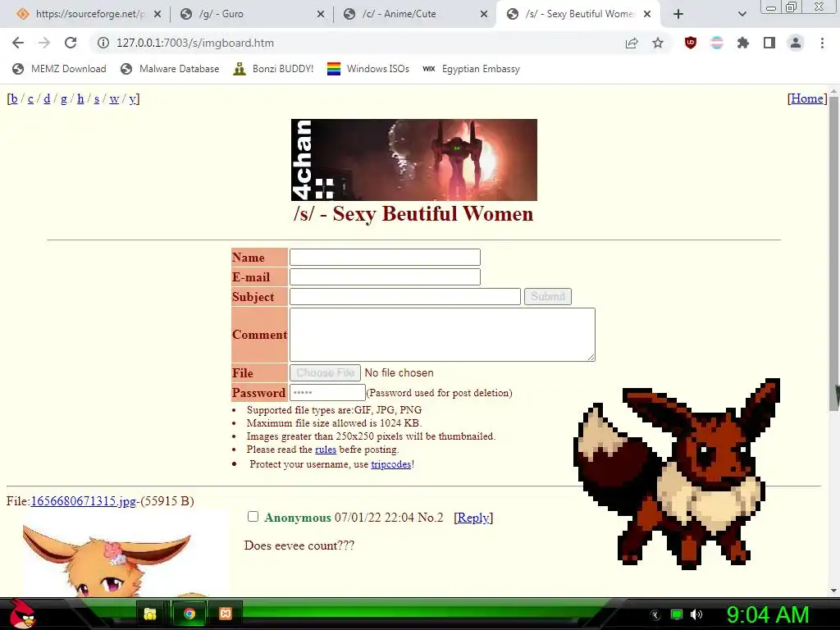This screenshot has height=630, width=840.
Task: Open the uBlock Origin extension icon
Action: pyautogui.click(x=691, y=43)
